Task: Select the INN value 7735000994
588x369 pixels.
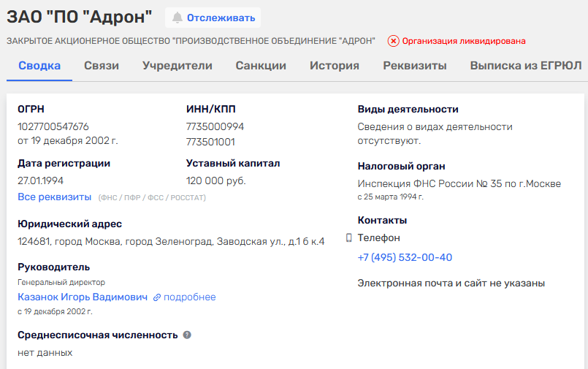Action: (215, 126)
